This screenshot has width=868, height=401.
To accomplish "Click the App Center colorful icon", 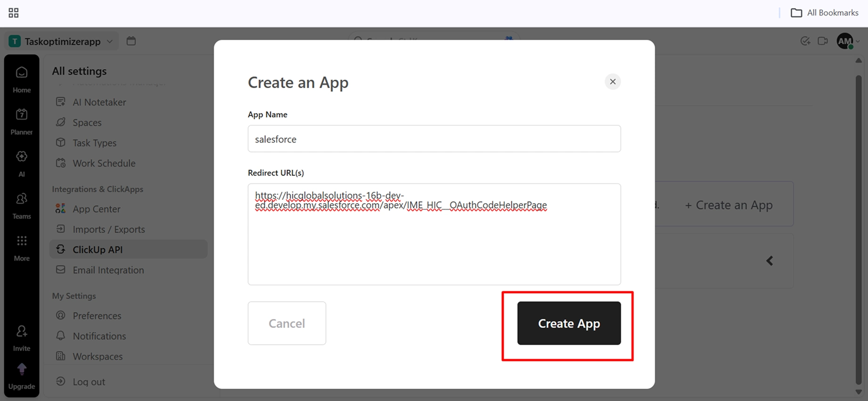I will coord(60,208).
